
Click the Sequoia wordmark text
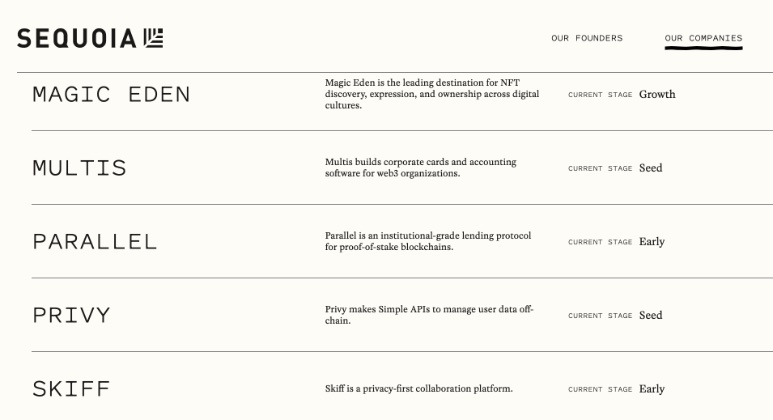click(76, 38)
